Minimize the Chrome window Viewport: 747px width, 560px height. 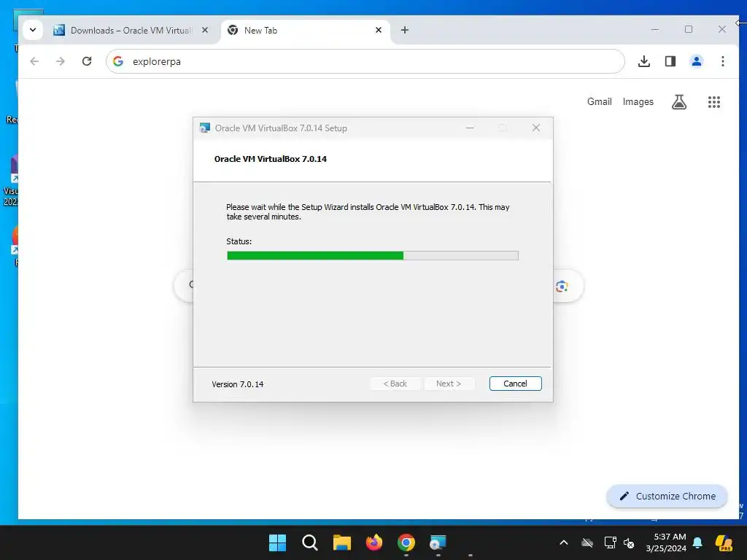(x=655, y=29)
